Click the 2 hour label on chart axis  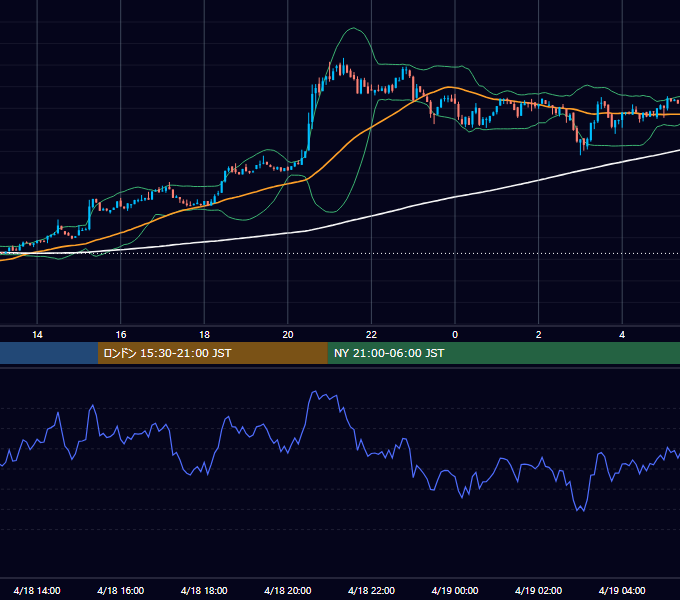(x=539, y=335)
